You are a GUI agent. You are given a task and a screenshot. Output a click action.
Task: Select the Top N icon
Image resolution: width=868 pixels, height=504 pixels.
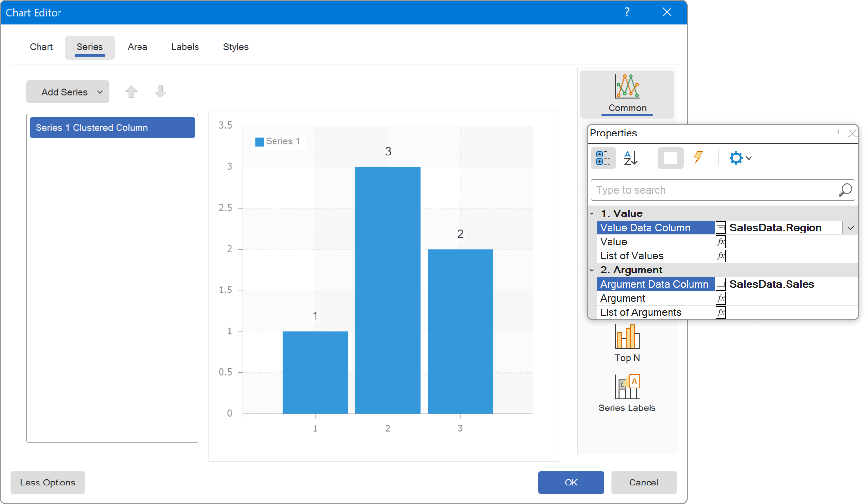(627, 344)
